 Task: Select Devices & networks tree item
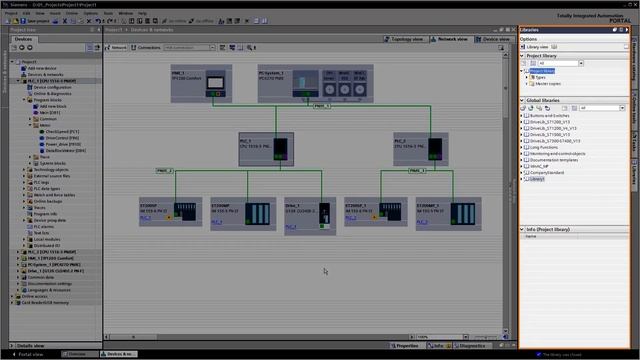click(x=45, y=75)
